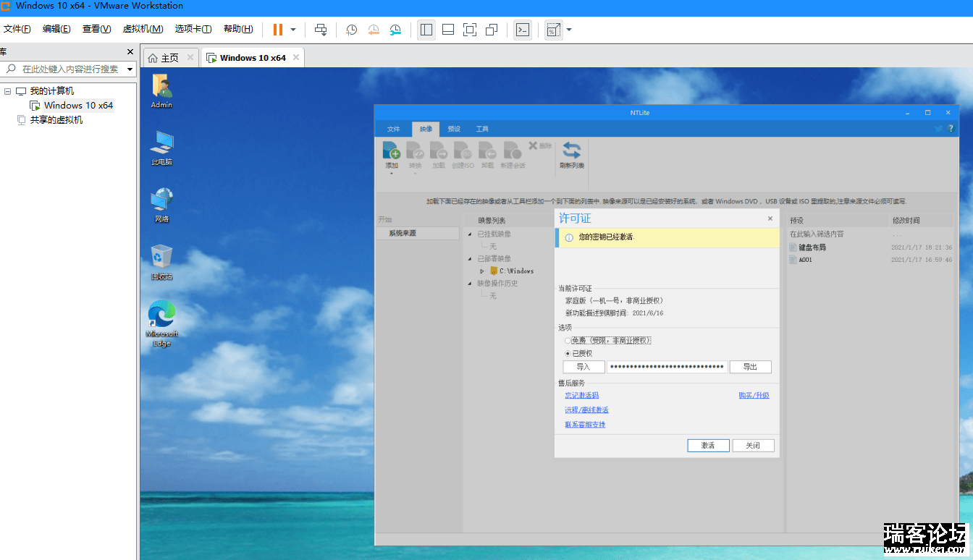Switch to the NTLite File (文件) ribbon tab

(x=393, y=129)
